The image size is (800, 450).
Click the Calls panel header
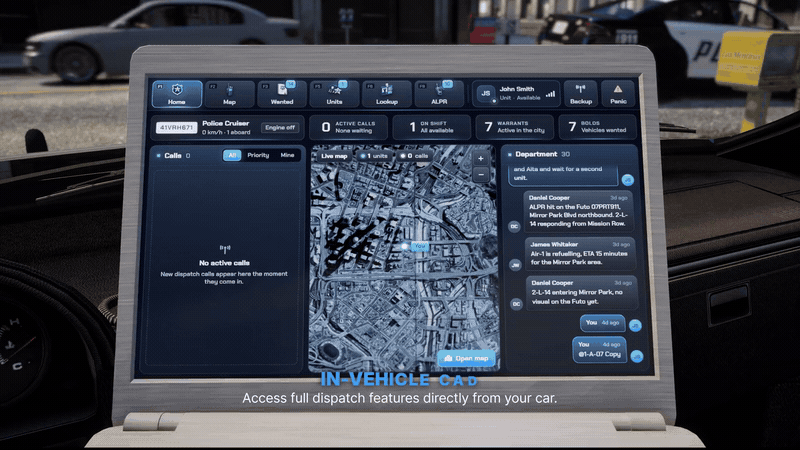tap(174, 156)
